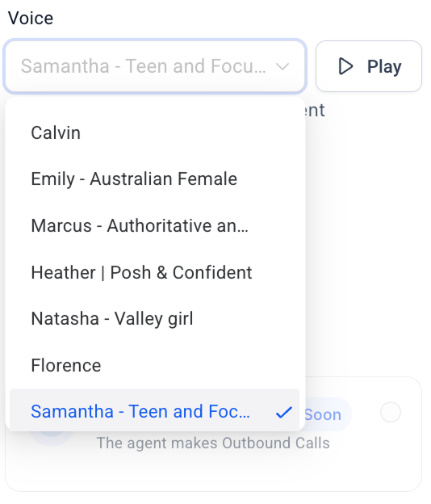The width and height of the screenshot is (431, 504).
Task: Collapse the Voice dropdown chevron
Action: click(x=282, y=66)
